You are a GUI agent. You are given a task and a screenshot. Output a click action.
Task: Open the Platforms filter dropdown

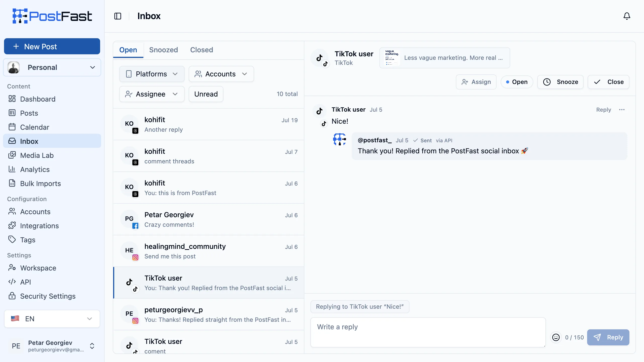click(x=152, y=74)
